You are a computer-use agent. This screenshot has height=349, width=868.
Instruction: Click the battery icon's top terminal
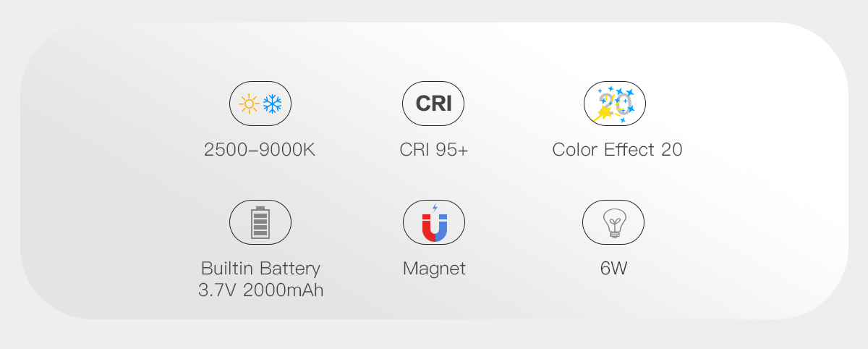[260, 208]
